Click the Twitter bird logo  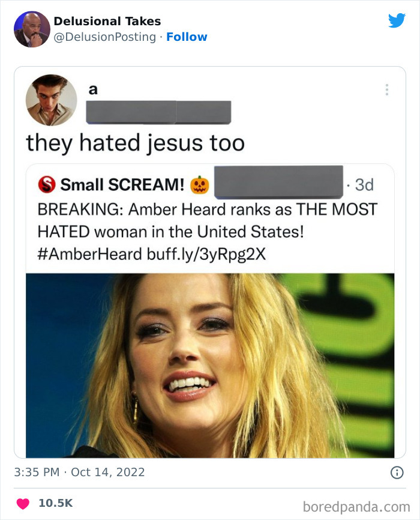pyautogui.click(x=397, y=20)
